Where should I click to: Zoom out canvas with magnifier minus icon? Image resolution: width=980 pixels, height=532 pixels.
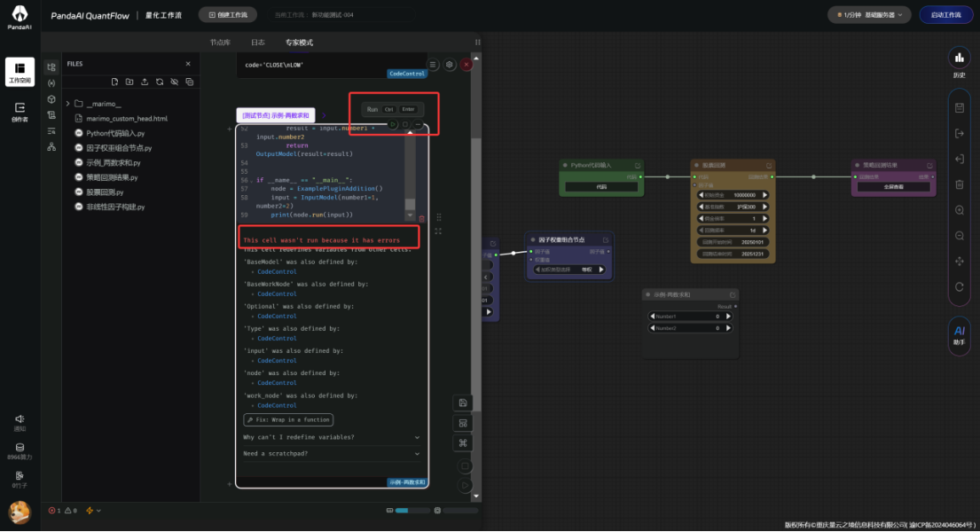click(960, 236)
